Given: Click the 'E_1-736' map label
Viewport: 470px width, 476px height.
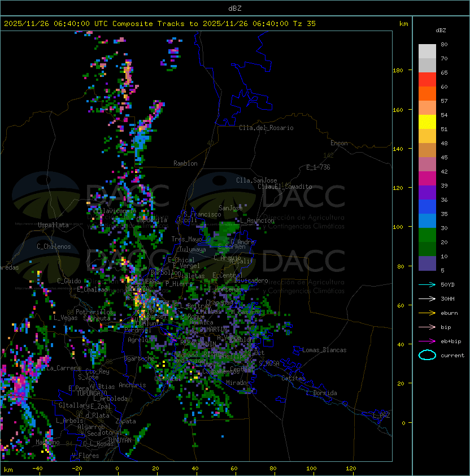Looking at the screenshot, I should coord(318,167).
